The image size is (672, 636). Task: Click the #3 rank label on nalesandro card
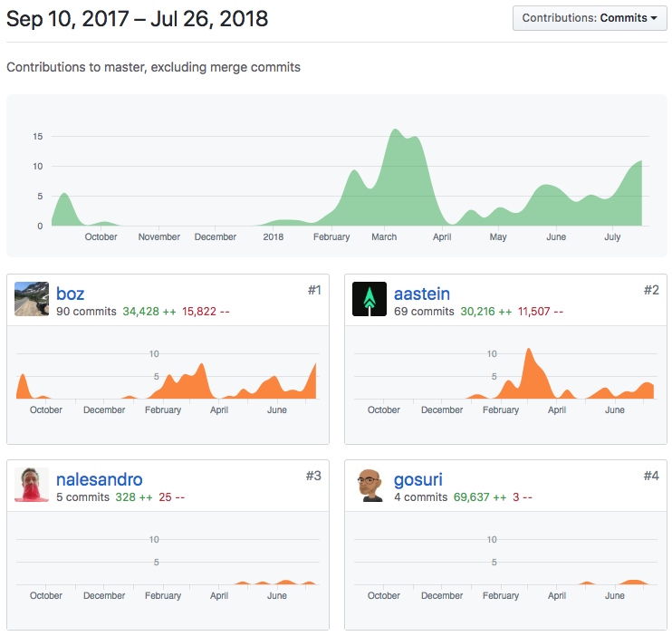click(x=313, y=476)
